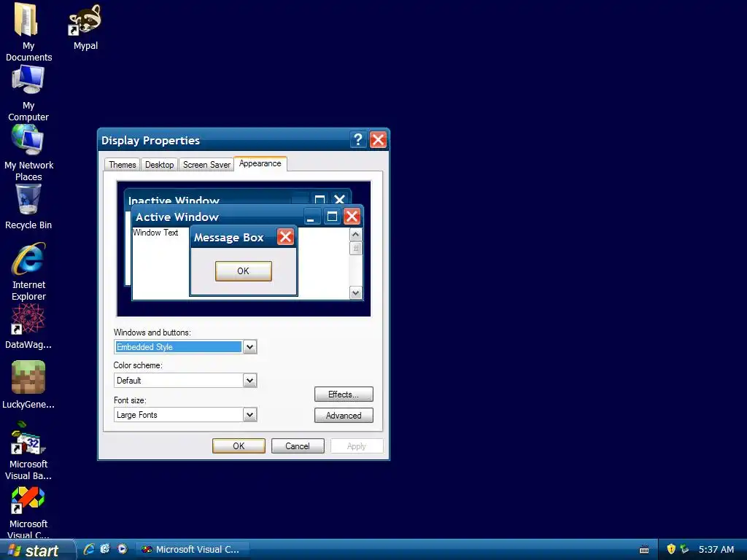Click the Window Text in preview
Viewport: 747px width, 560px height.
pyautogui.click(x=155, y=233)
